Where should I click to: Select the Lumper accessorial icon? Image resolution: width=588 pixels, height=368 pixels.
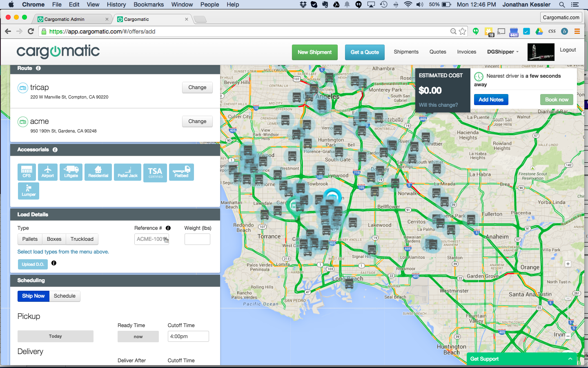pos(29,191)
